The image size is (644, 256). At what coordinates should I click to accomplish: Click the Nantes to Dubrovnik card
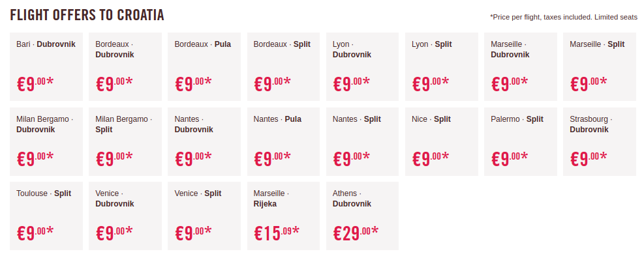pyautogui.click(x=204, y=141)
